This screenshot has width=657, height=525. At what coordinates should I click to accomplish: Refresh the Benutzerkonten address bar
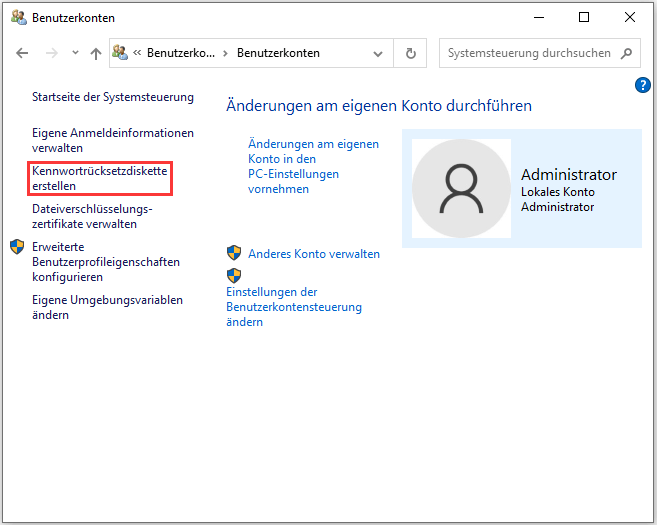pyautogui.click(x=410, y=53)
